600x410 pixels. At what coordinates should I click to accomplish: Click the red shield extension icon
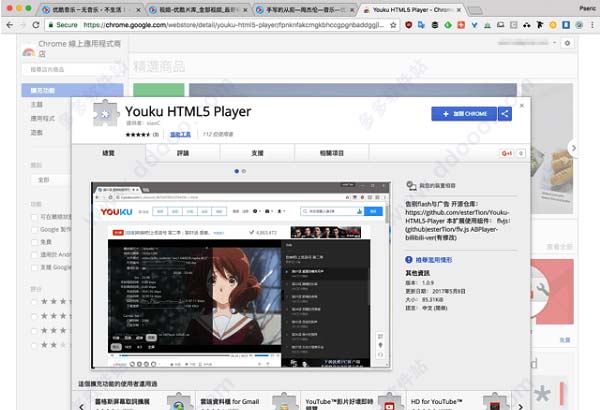coord(408,25)
